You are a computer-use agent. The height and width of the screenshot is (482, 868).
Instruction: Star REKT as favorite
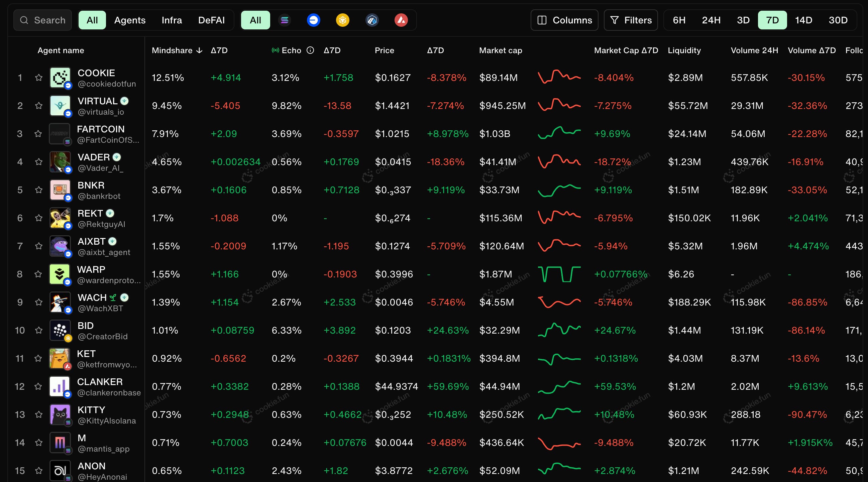tap(39, 218)
